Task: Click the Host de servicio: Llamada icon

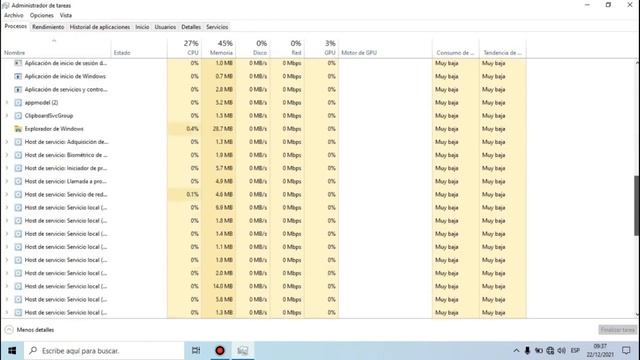Action: [18, 181]
